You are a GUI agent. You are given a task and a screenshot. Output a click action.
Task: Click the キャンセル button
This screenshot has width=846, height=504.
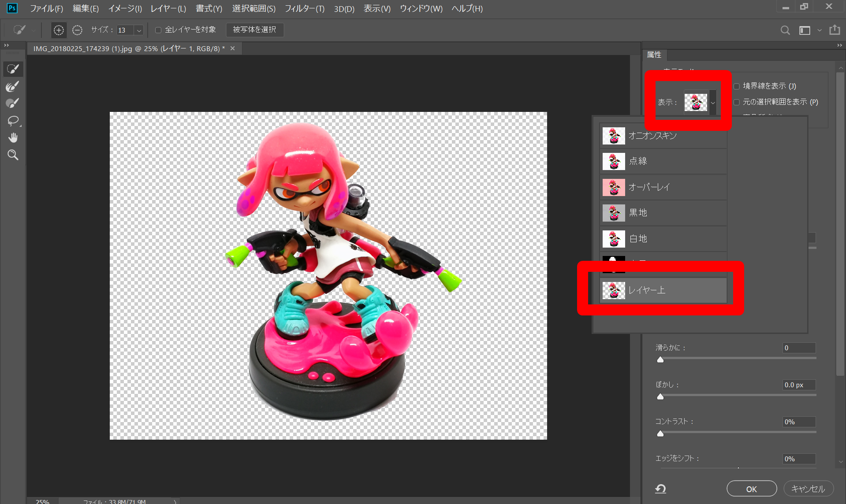[x=808, y=489]
